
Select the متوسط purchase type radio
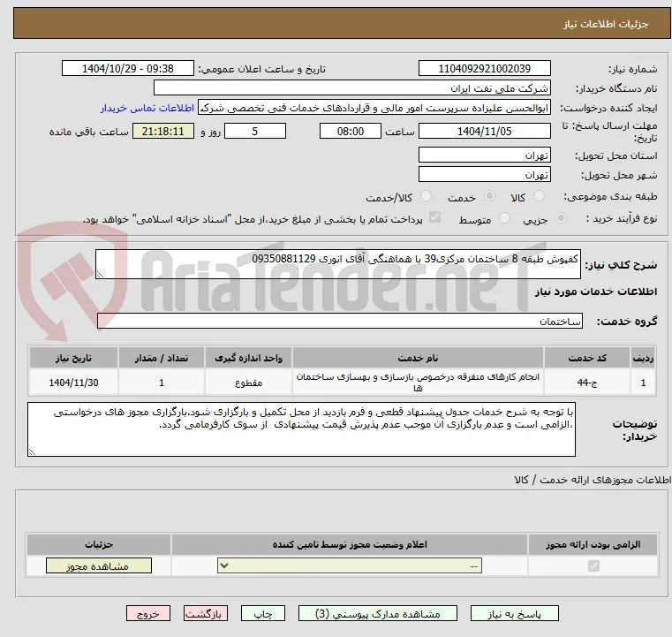504,218
